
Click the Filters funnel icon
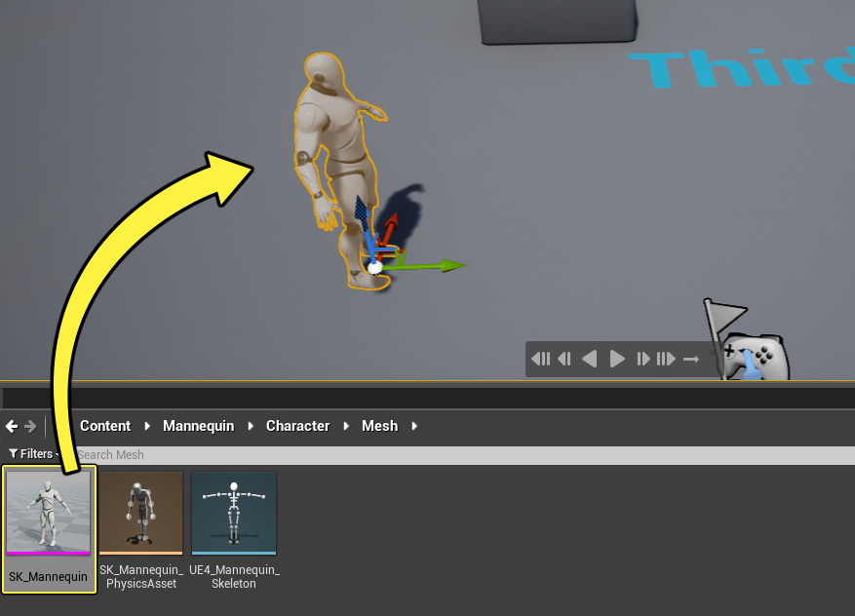click(13, 453)
